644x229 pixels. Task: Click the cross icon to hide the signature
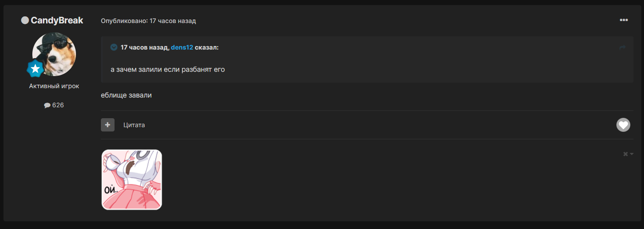(625, 154)
